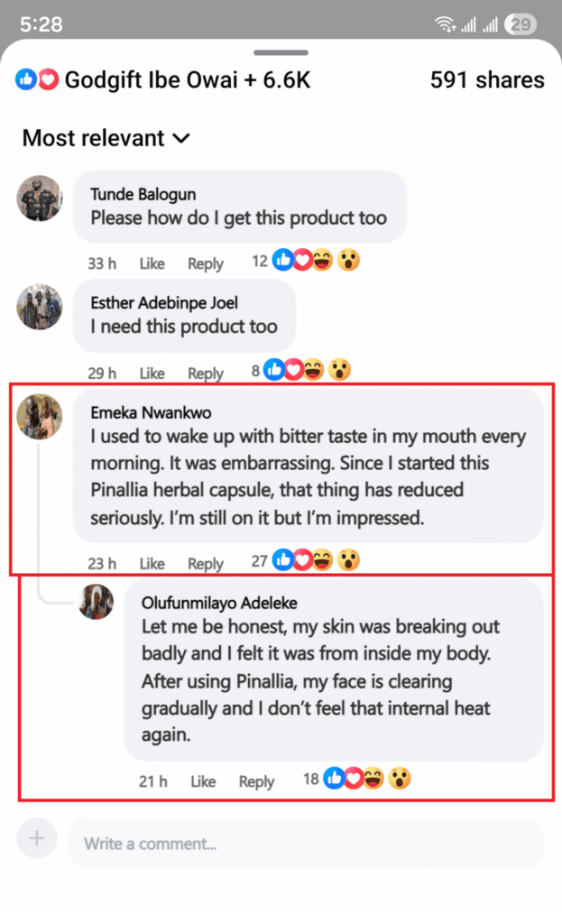The image size is (562, 924).
Task: Like Emeka Nwankwo's comment
Action: [152, 563]
